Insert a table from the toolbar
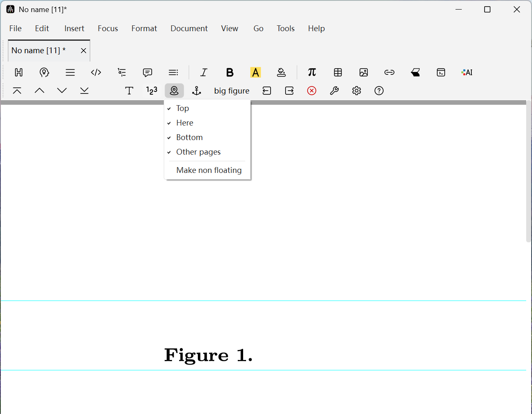 click(x=338, y=72)
